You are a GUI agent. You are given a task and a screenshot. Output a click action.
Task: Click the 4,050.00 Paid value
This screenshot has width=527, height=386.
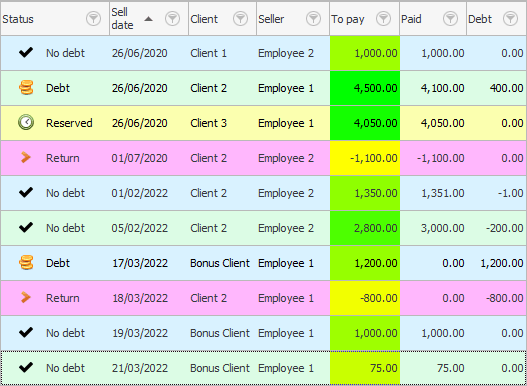coord(442,123)
